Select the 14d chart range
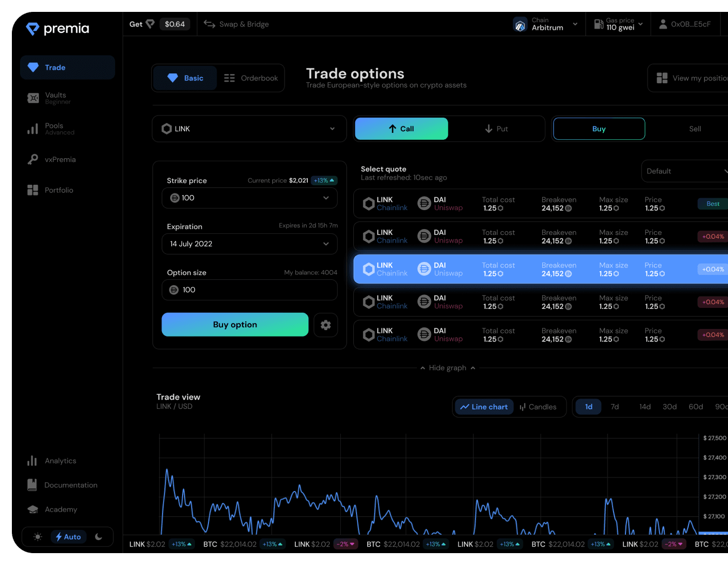This screenshot has height=565, width=728. pyautogui.click(x=645, y=407)
